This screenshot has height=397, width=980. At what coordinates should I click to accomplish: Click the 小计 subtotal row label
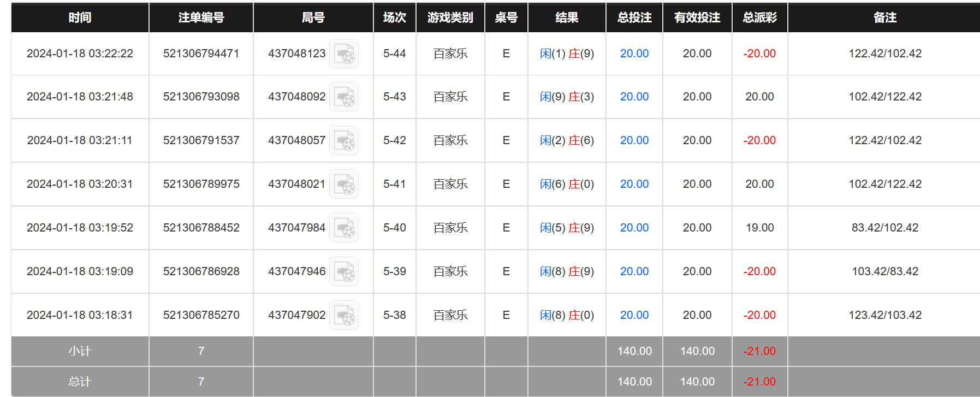tap(80, 351)
